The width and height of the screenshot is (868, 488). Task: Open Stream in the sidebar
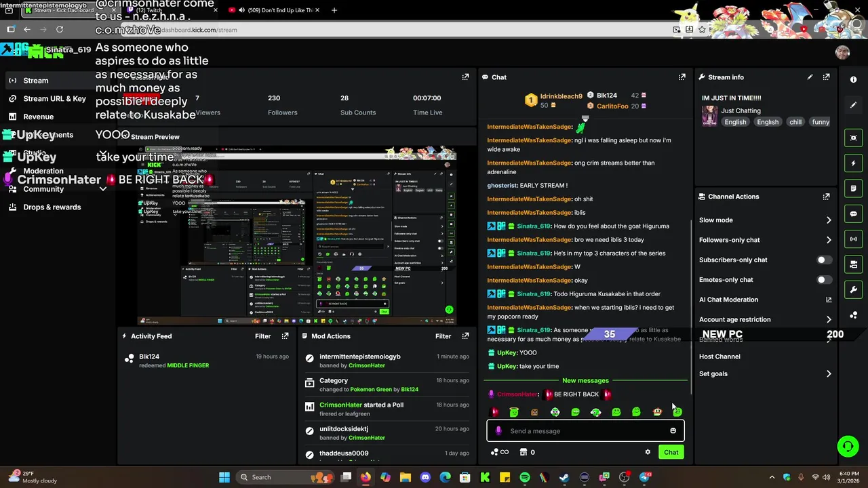click(36, 81)
